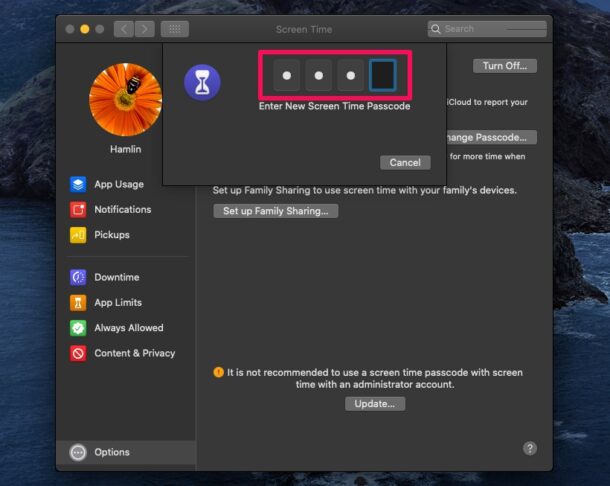The height and width of the screenshot is (486, 610).
Task: Open the Pickups icon in sidebar
Action: tap(78, 235)
